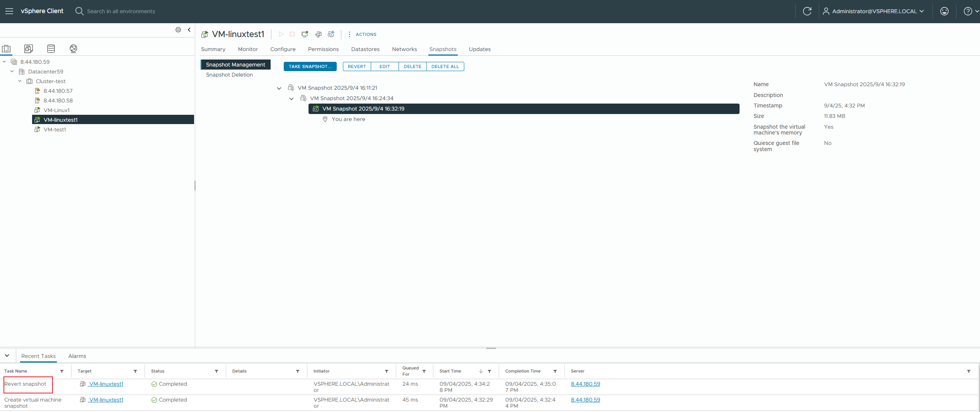980x412 pixels.
Task: Filter the Target column
Action: 135,371
